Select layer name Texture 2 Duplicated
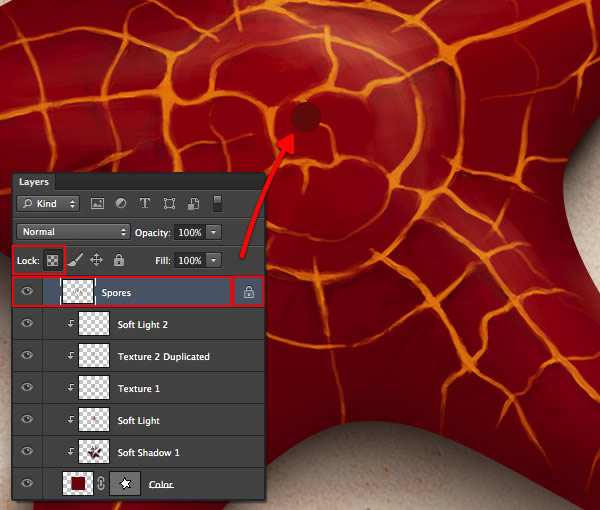Viewport: 600px width, 510px height. pos(164,357)
